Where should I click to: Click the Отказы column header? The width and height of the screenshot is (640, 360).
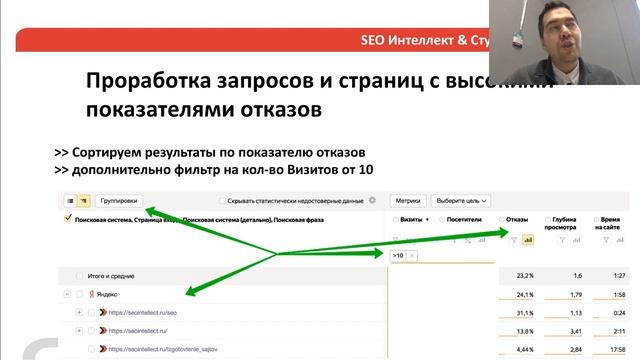click(x=517, y=220)
